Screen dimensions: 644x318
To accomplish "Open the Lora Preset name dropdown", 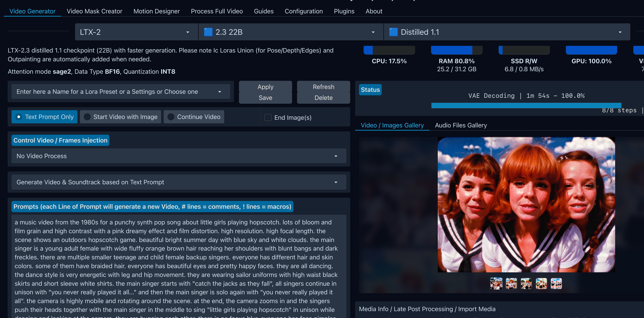I will [x=120, y=92].
